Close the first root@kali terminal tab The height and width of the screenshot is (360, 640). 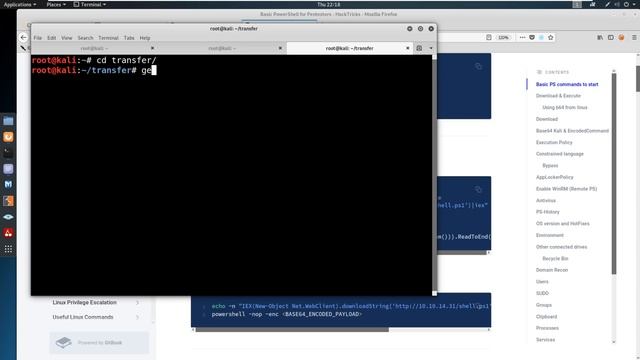(152, 48)
